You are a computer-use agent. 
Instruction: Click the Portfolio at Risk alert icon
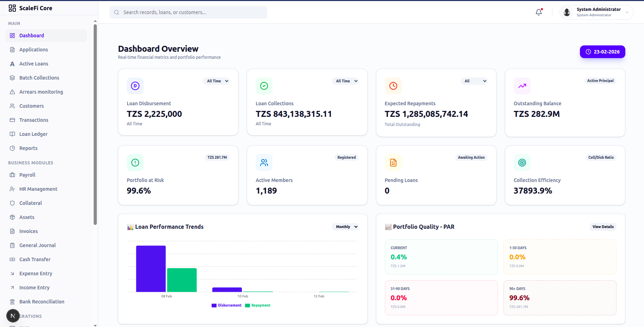point(135,163)
